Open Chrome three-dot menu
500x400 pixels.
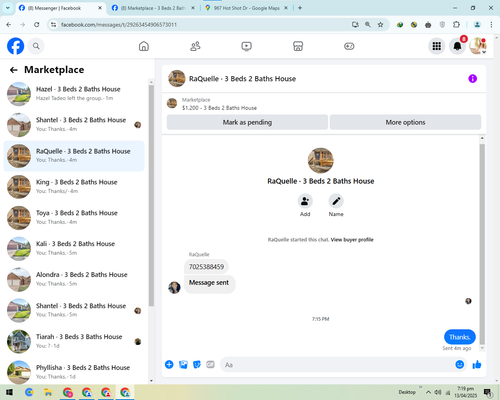[x=491, y=25]
